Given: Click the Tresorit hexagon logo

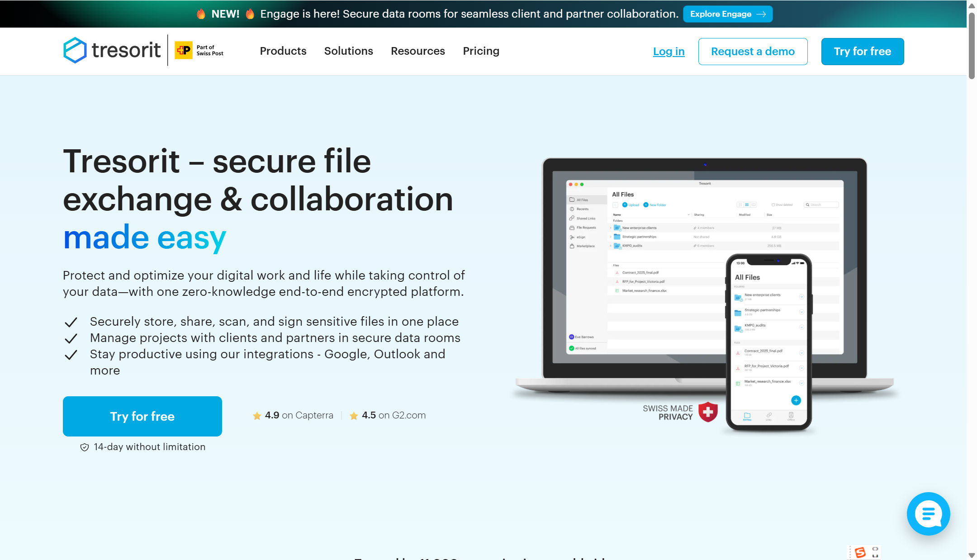Looking at the screenshot, I should [x=75, y=50].
